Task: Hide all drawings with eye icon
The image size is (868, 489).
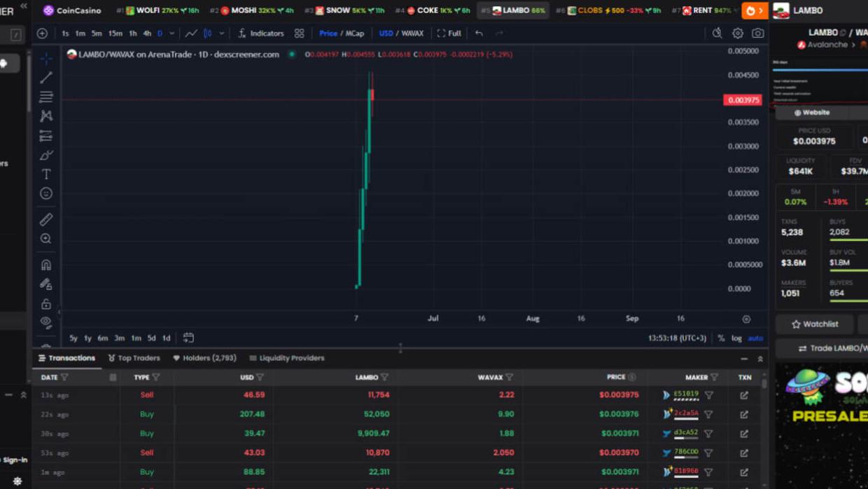Action: point(46,322)
